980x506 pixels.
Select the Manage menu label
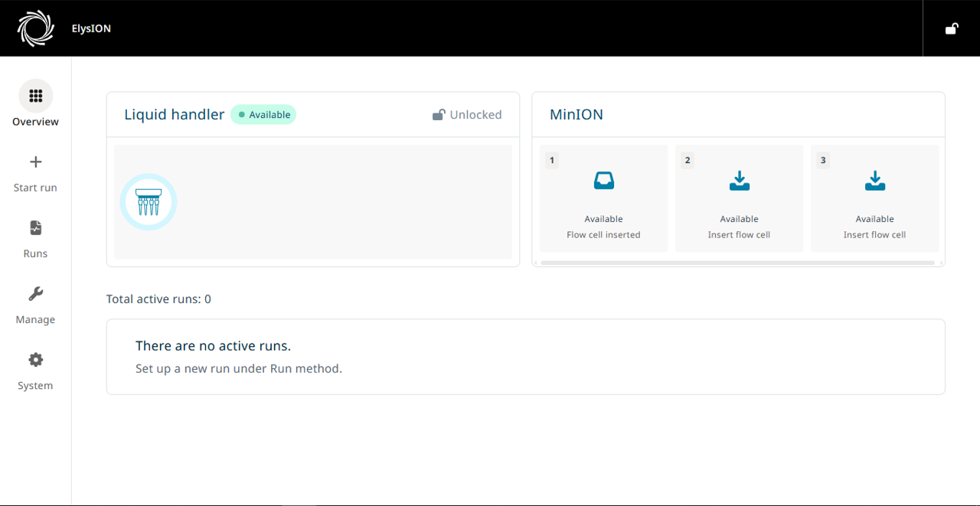tap(35, 319)
